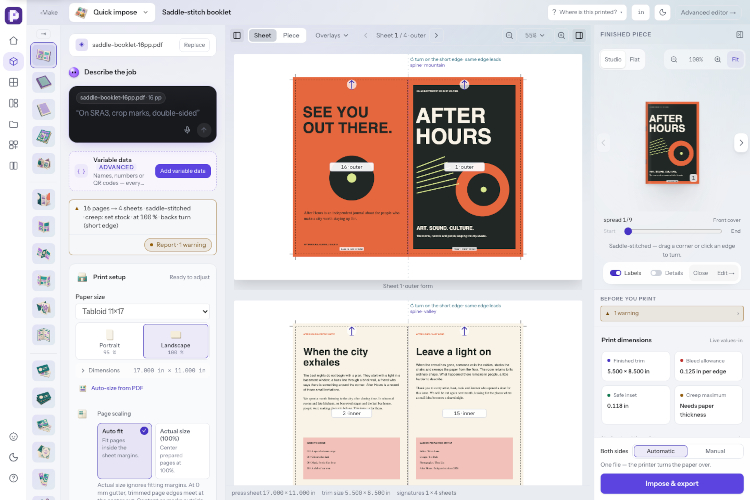Select the Studio preview tab
750x500 pixels.
pos(613,59)
